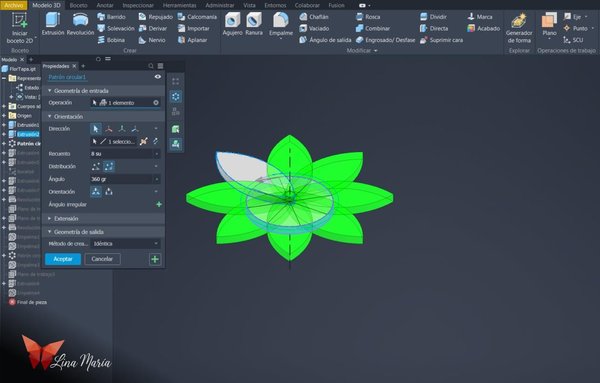Select the fixed Orientación option

coord(109,192)
